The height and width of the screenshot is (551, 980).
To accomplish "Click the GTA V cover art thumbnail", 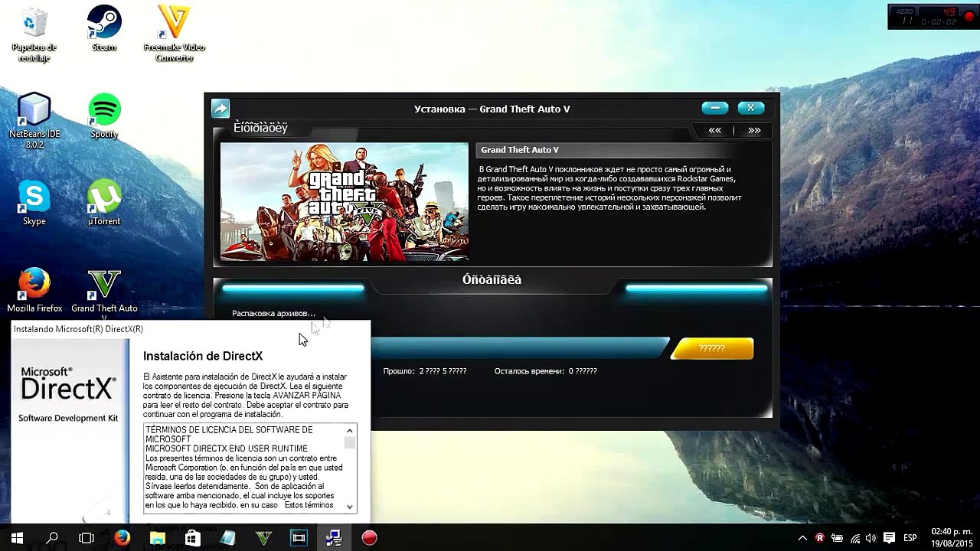I will point(345,202).
